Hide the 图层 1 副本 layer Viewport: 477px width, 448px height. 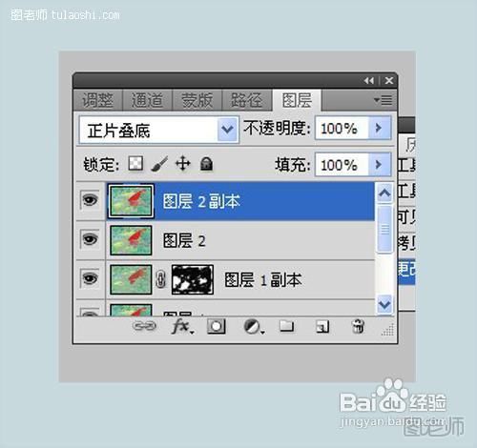click(x=90, y=278)
